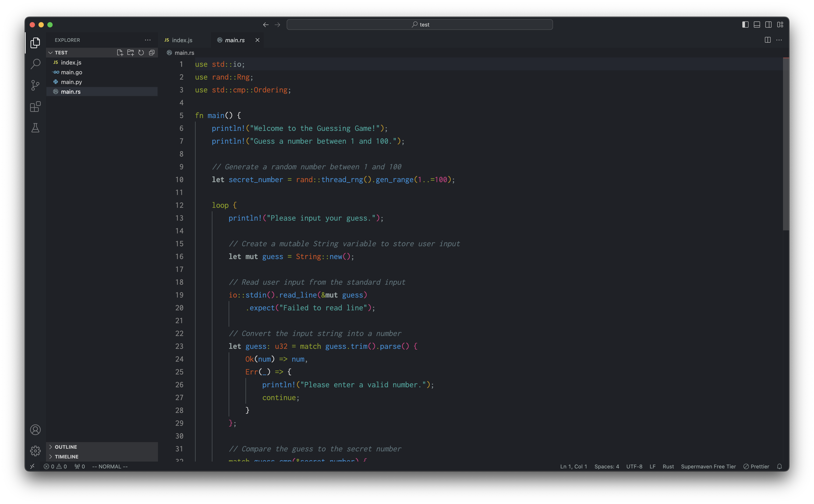This screenshot has height=504, width=814.
Task: Change encoding via UTF-8 status item
Action: click(634, 466)
